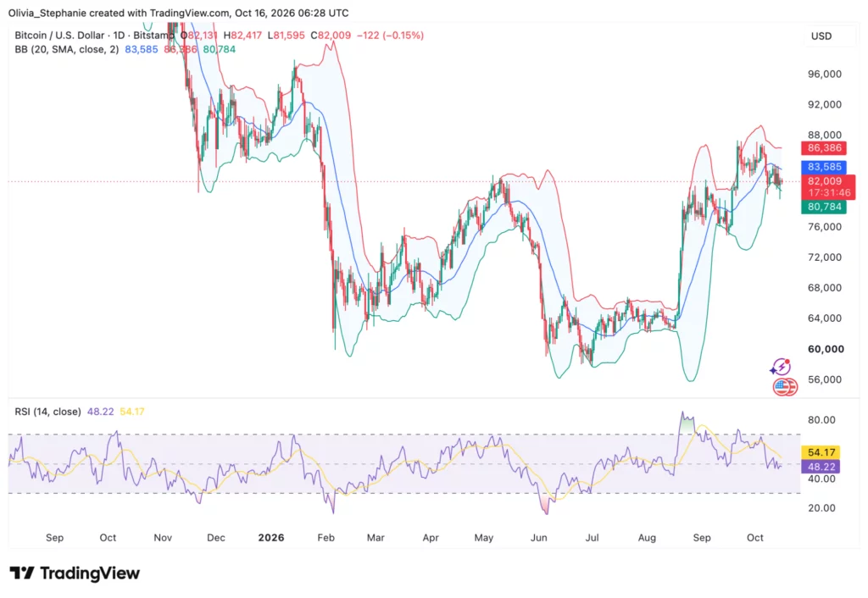The image size is (868, 598).
Task: Click the TradingView logo
Action: 75,573
